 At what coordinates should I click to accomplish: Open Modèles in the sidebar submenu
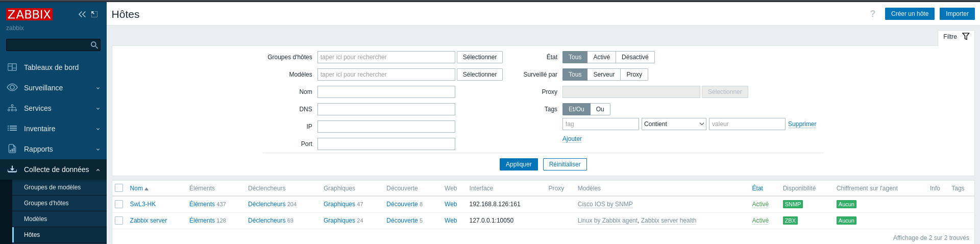[x=36, y=219]
